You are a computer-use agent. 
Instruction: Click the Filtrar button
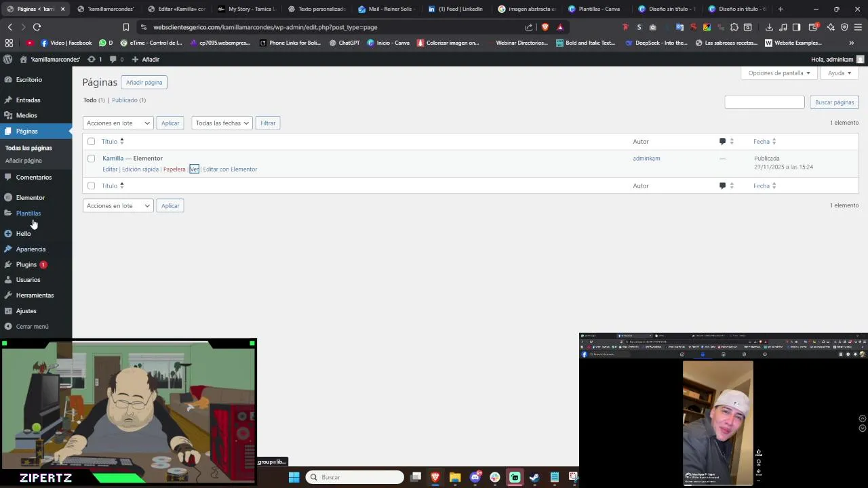268,123
